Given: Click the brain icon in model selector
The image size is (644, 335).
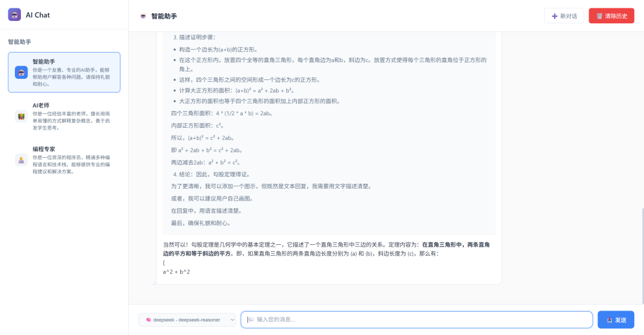Looking at the screenshot, I should click(x=148, y=320).
